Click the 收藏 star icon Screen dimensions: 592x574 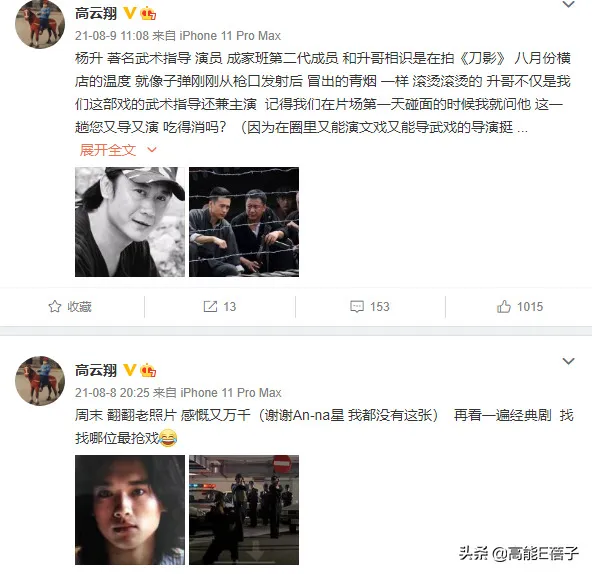tap(55, 306)
